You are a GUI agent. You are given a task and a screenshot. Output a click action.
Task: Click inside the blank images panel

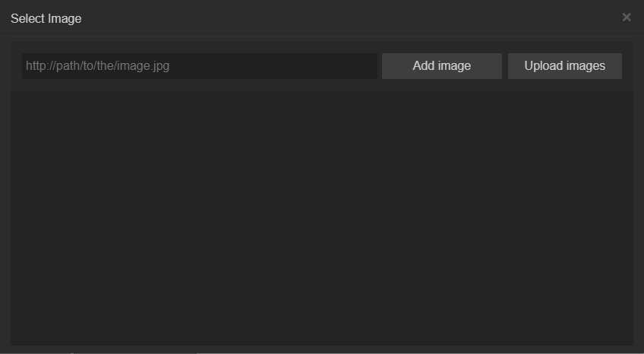pyautogui.click(x=321, y=217)
